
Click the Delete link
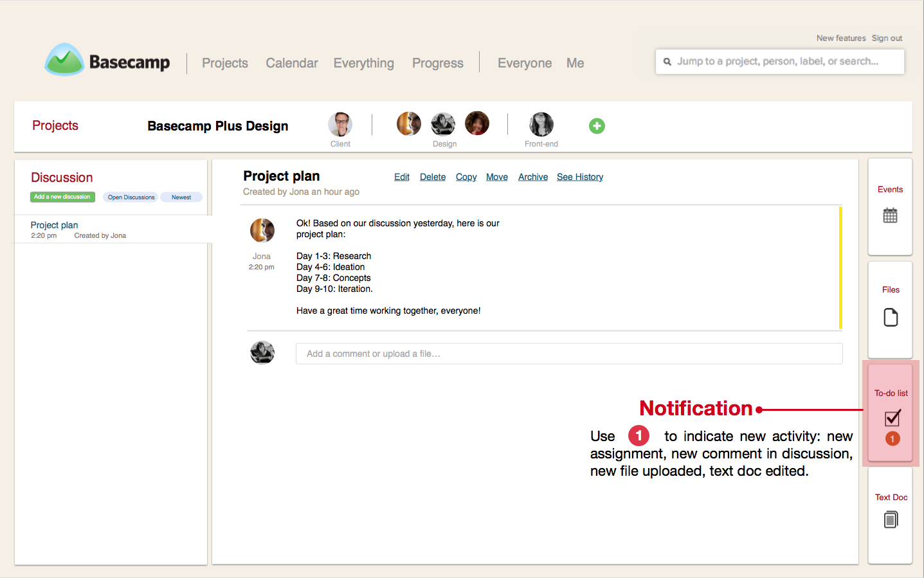pos(433,177)
